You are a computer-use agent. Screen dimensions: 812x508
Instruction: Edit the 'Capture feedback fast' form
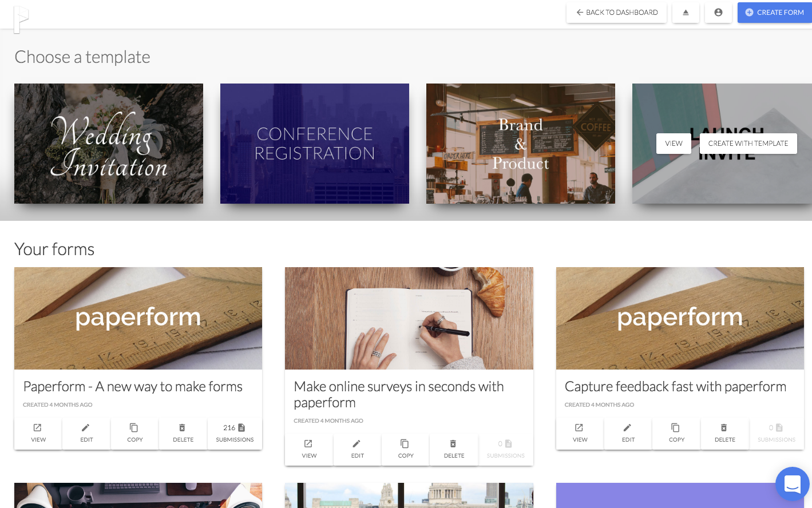(x=628, y=434)
